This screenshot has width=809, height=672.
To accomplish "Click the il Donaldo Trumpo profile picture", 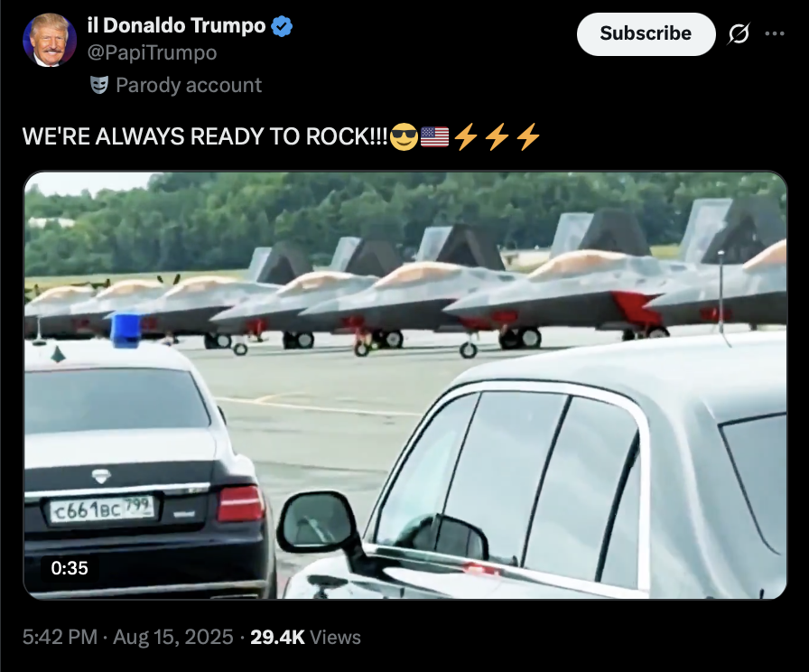I will [x=50, y=41].
